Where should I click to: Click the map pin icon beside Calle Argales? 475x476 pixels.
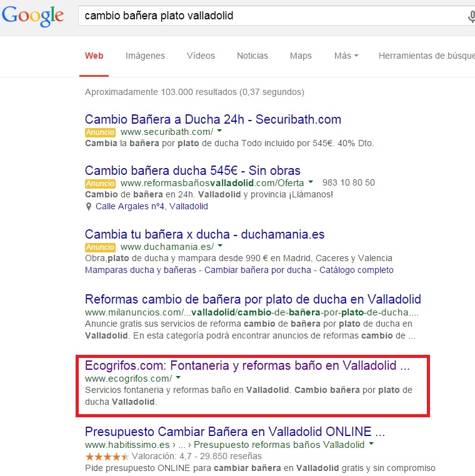coord(88,207)
